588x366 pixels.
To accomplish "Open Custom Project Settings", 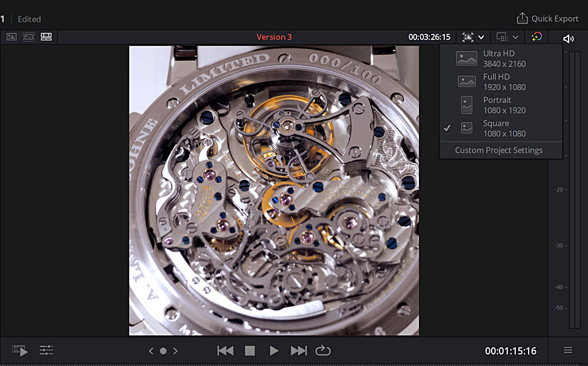I will tap(499, 150).
